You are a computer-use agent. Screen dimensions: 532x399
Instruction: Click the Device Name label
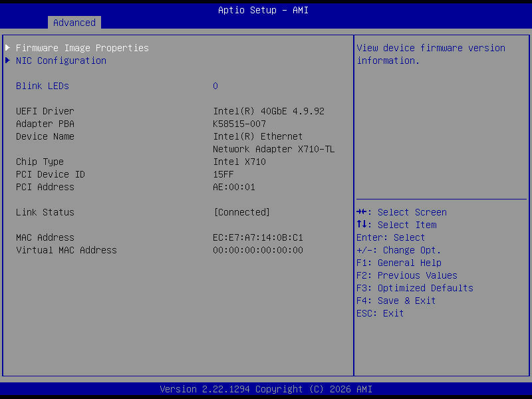(x=45, y=136)
